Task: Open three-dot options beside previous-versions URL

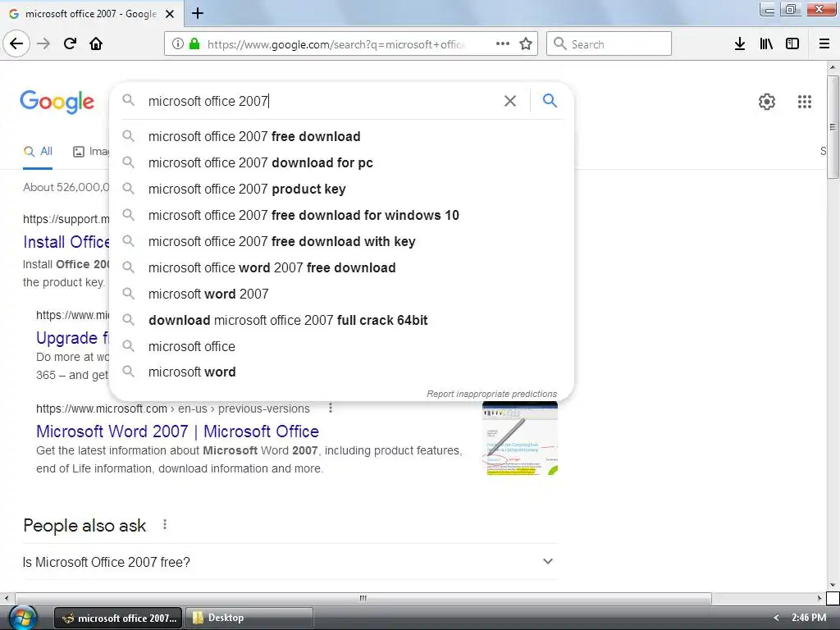Action: point(331,409)
